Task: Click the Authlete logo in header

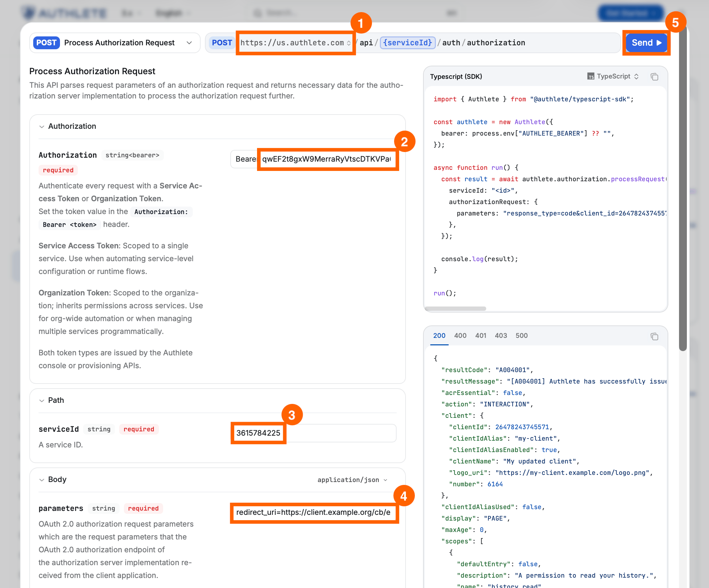Action: tap(65, 13)
